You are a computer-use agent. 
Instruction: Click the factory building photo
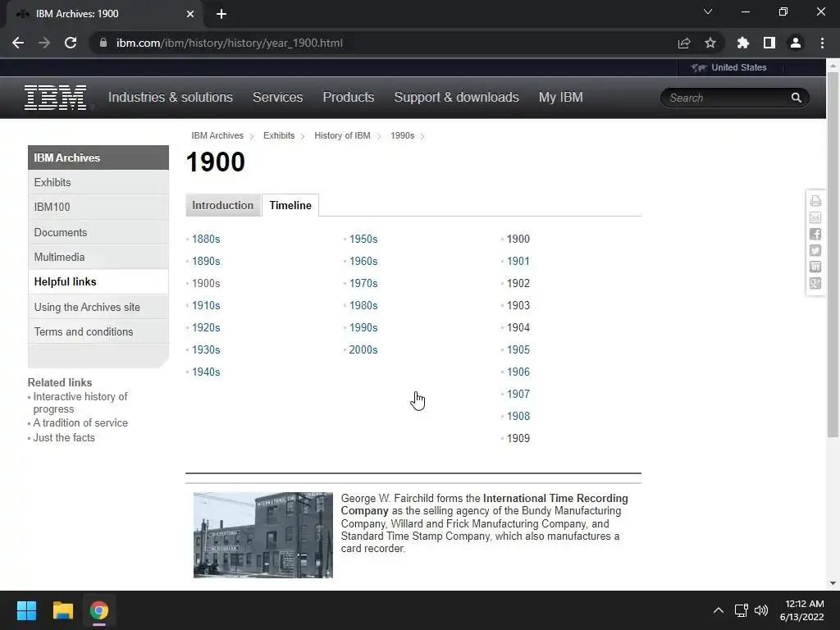tap(263, 535)
